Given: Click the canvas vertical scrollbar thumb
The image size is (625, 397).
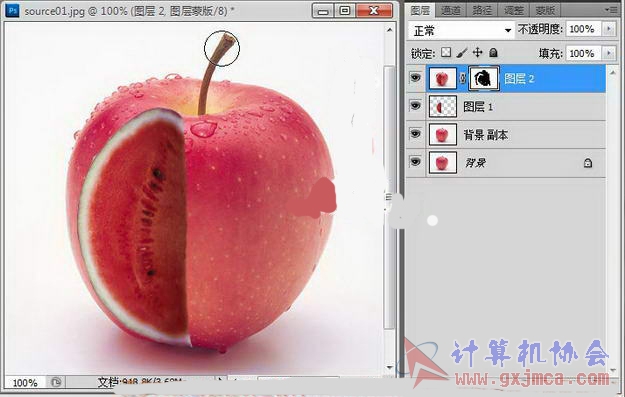Looking at the screenshot, I should coord(389,197).
